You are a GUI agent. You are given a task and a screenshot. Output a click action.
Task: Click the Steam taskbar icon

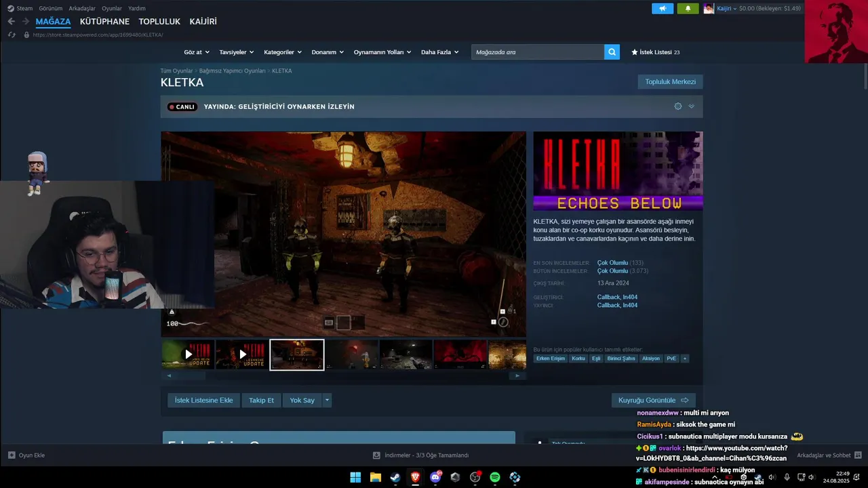point(395,477)
